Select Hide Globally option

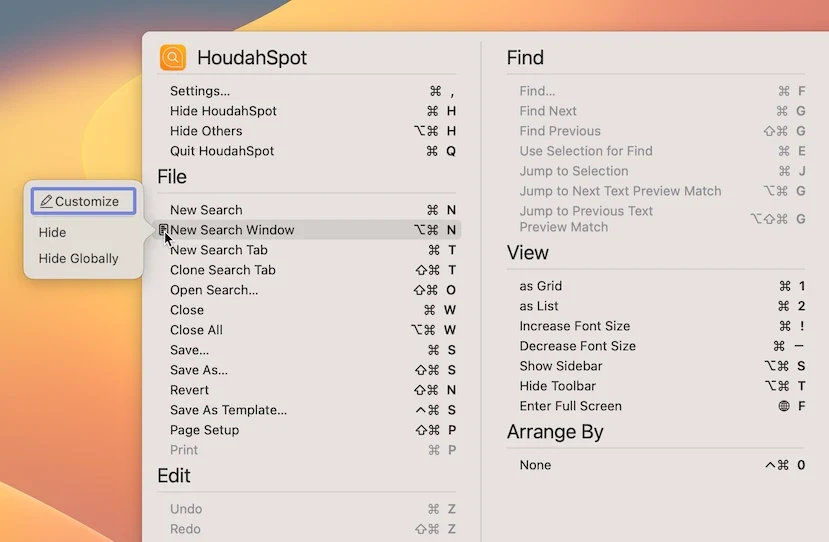pos(78,259)
